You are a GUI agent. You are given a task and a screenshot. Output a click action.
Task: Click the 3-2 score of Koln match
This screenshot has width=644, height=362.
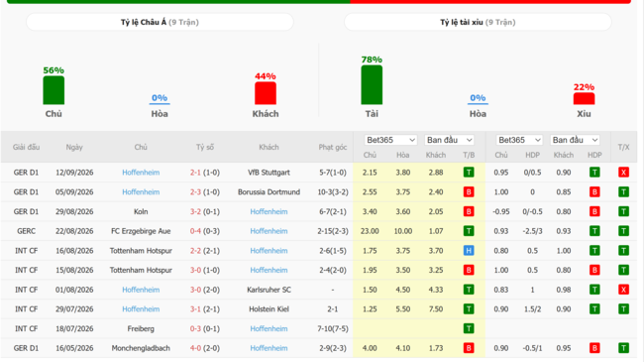[195, 211]
